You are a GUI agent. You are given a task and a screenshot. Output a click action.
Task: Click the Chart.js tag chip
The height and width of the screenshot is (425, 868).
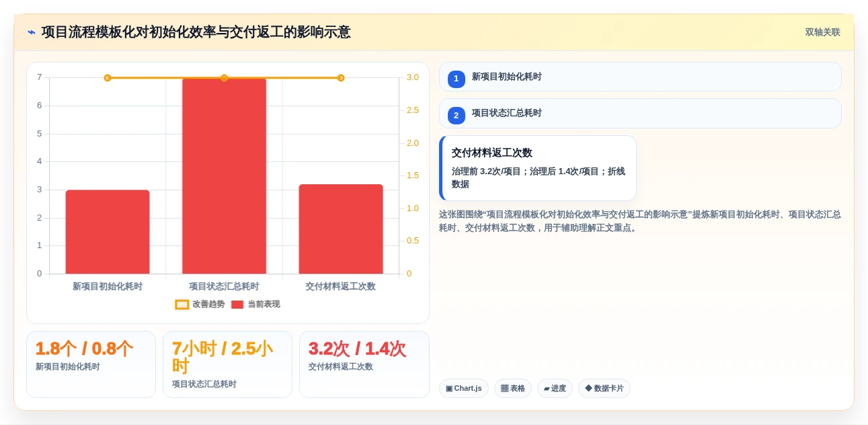[x=464, y=388]
